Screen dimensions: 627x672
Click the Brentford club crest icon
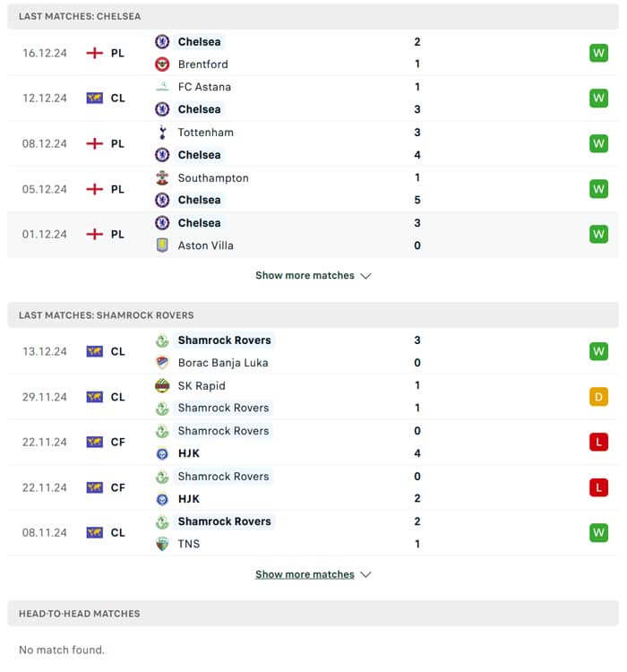click(x=162, y=65)
